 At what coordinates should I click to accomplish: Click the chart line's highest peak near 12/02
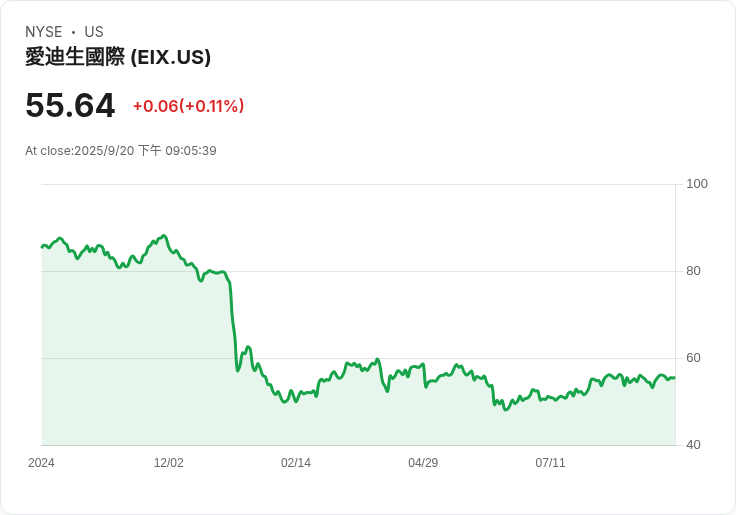click(x=164, y=236)
